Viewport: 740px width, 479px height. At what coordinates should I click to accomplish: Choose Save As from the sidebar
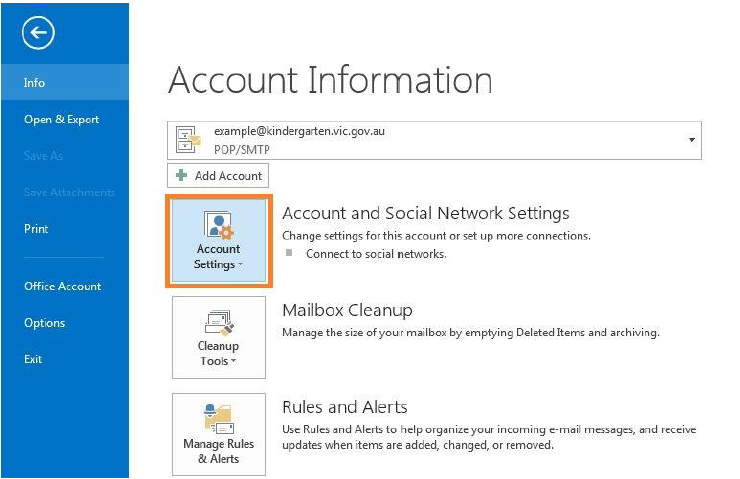[x=43, y=156]
